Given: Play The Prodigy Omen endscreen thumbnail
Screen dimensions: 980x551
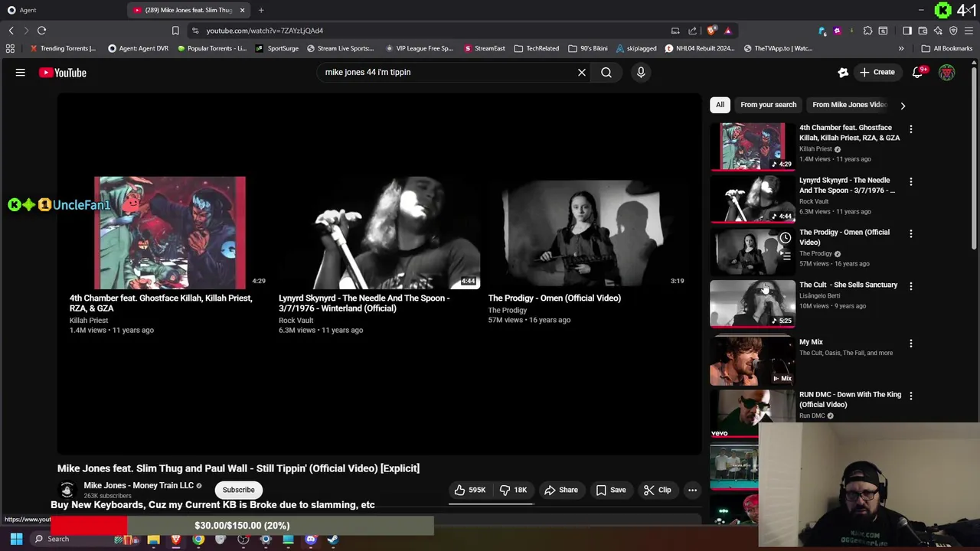Looking at the screenshot, I should (589, 233).
